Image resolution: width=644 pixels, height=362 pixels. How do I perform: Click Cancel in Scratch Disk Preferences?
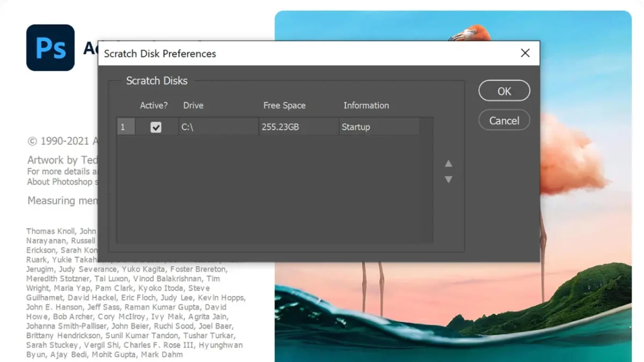504,121
